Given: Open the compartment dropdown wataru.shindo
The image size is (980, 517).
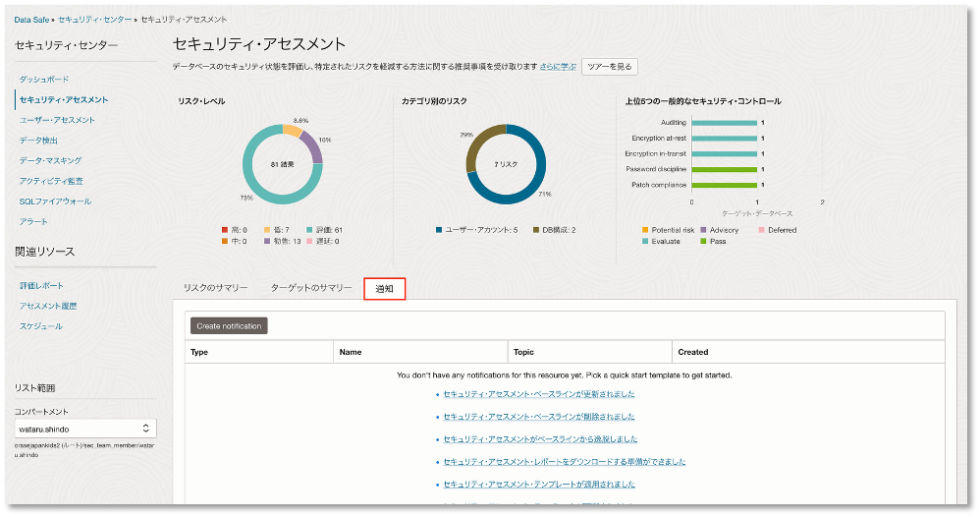Looking at the screenshot, I should pos(85,429).
